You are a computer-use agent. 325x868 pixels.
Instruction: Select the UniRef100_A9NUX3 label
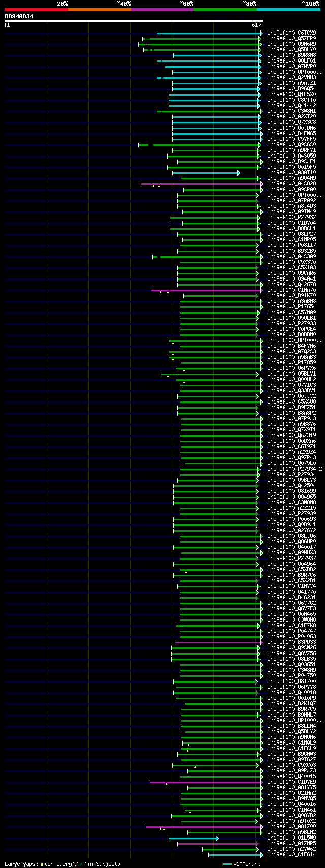pos(291,553)
